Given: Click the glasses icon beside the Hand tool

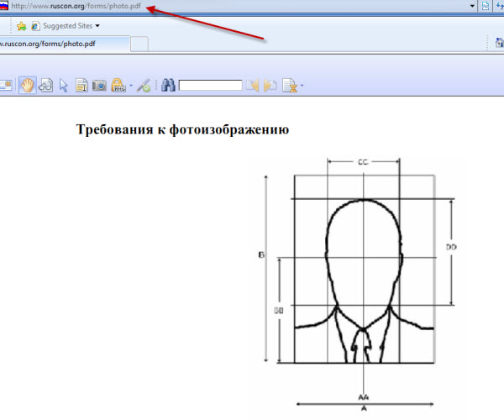Looking at the screenshot, I should coord(45,85).
